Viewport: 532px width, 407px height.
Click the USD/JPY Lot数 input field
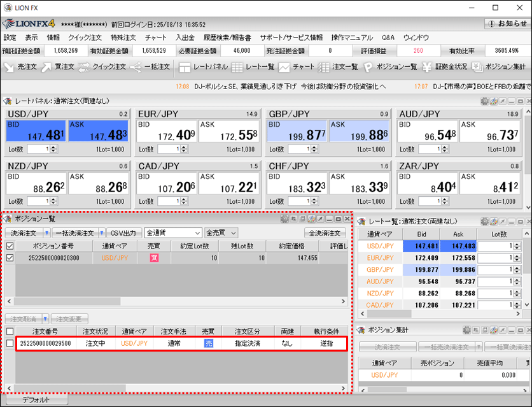click(38, 149)
